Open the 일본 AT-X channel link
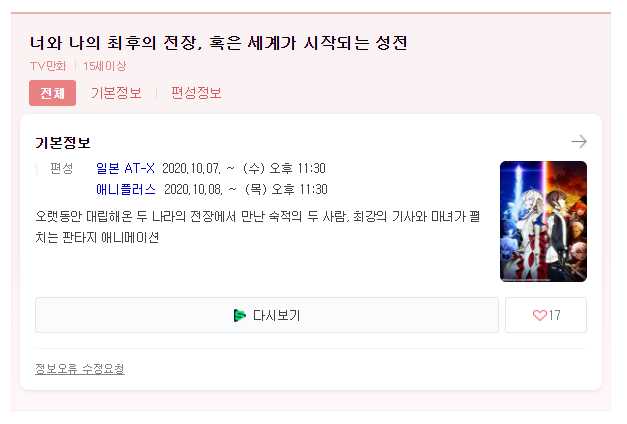The height and width of the screenshot is (424, 627). [125, 168]
